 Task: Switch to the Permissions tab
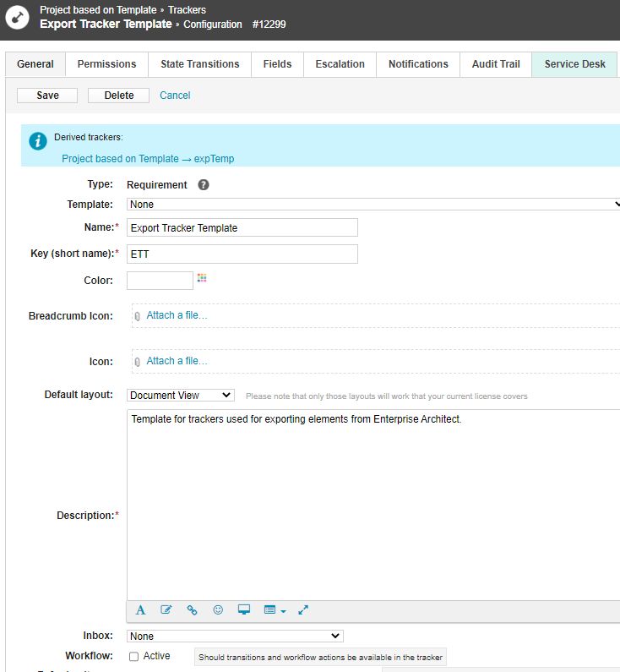click(x=106, y=64)
